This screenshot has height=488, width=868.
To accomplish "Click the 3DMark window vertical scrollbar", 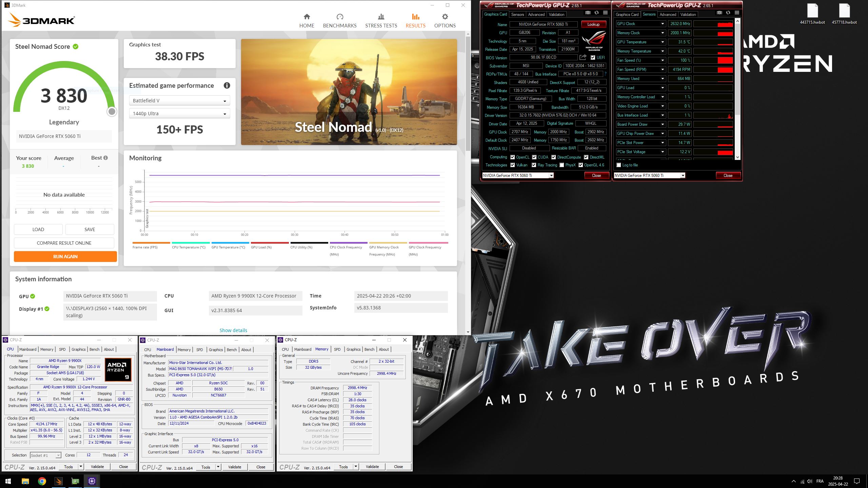I will click(468, 94).
